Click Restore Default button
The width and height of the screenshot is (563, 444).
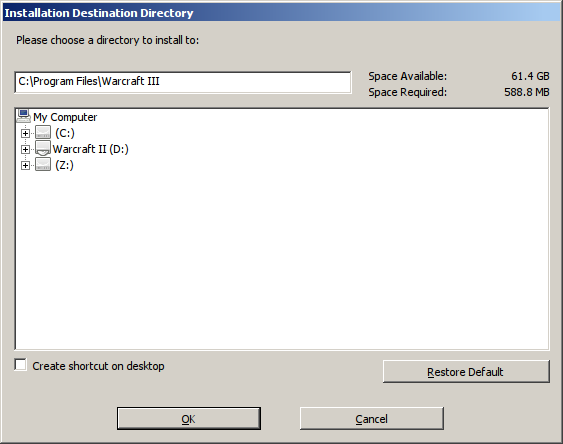click(466, 371)
